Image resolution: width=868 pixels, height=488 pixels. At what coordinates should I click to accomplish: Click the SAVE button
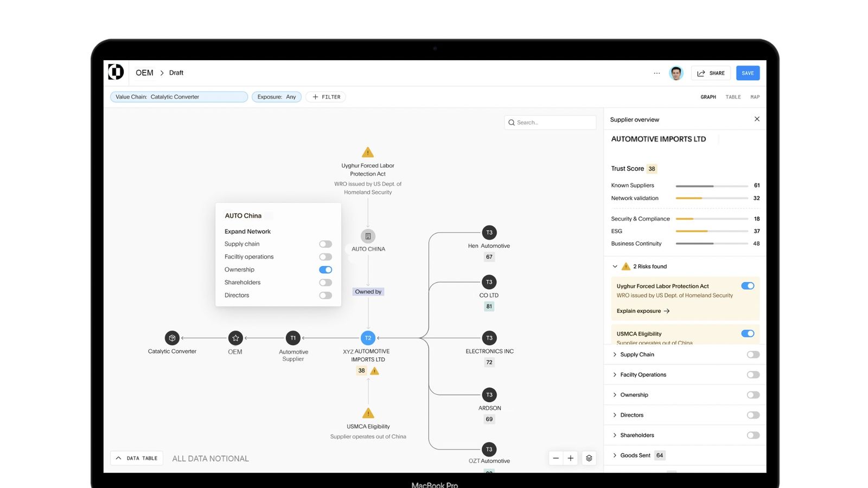pos(748,73)
